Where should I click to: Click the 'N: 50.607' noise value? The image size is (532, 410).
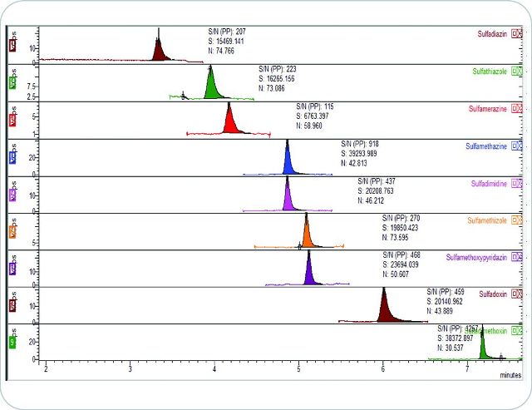(396, 274)
